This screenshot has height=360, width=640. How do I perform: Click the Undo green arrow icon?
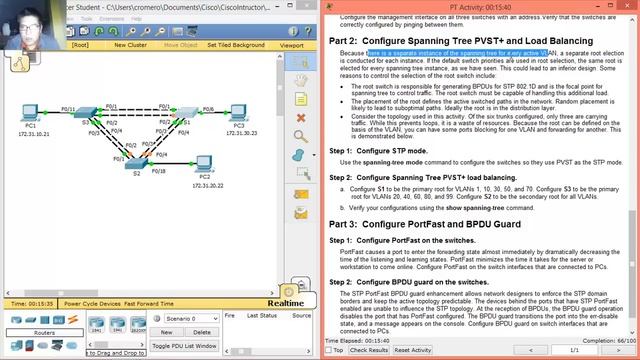[99, 31]
